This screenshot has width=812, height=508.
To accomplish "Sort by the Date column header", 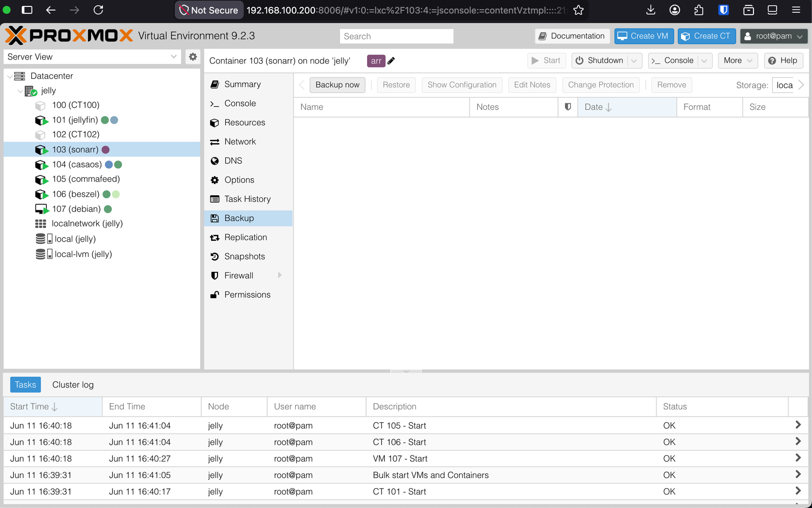I will pos(627,107).
